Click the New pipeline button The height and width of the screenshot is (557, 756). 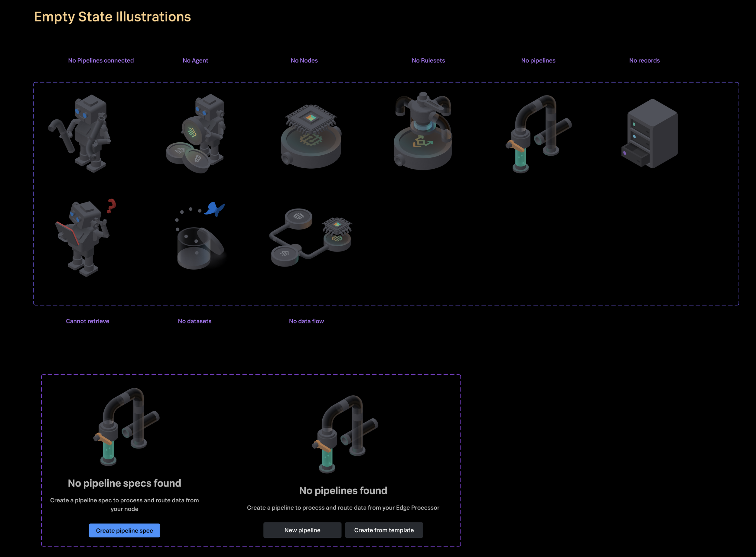(x=302, y=530)
